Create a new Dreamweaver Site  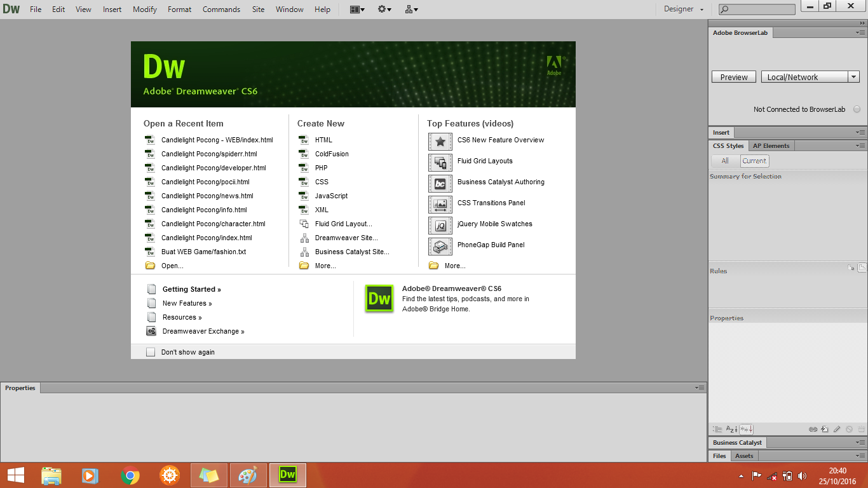click(346, 238)
